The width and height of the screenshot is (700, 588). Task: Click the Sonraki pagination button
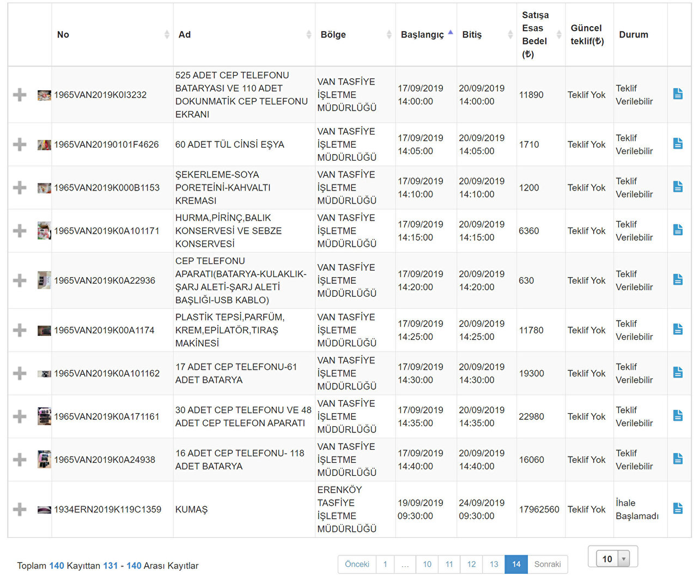click(547, 564)
